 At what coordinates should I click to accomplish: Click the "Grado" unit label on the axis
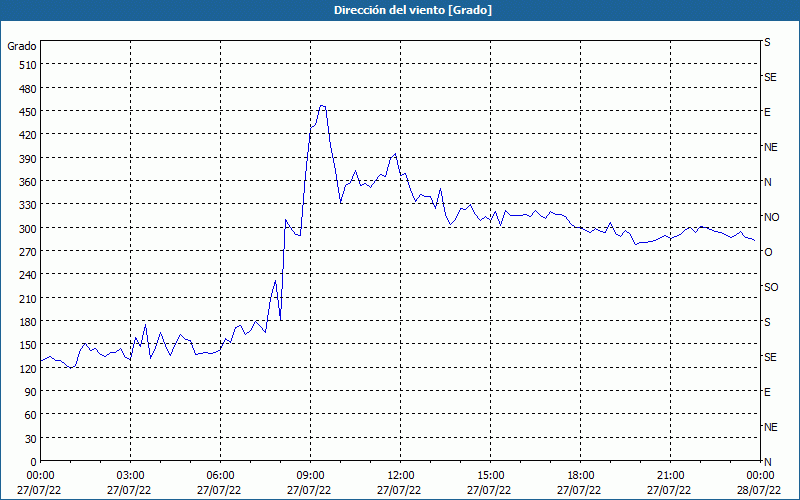pos(22,46)
